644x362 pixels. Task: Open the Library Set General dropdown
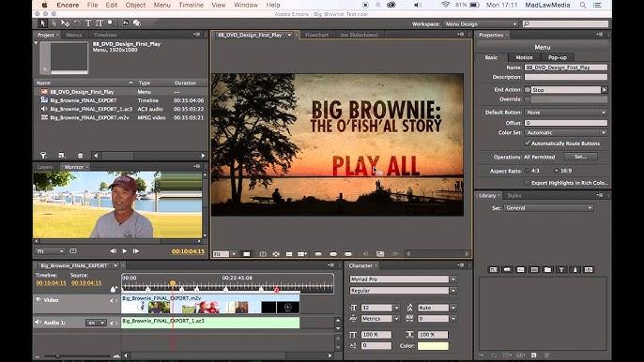point(548,207)
